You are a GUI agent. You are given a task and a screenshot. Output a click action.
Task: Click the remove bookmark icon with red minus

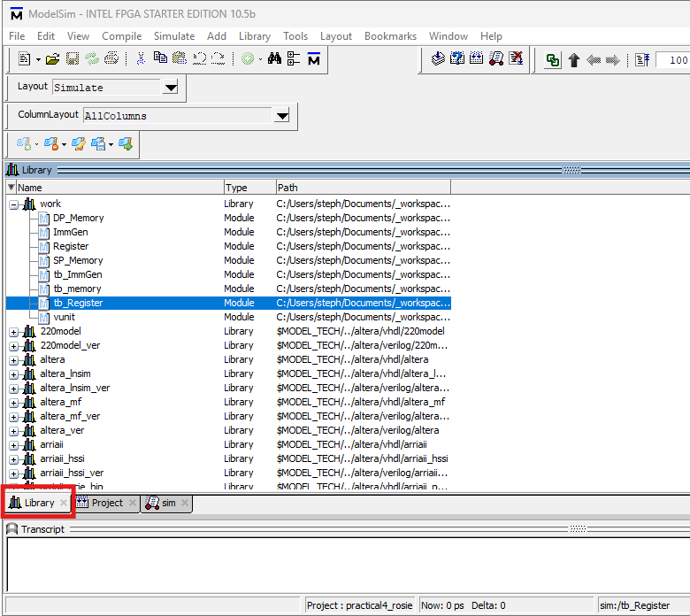(51, 143)
